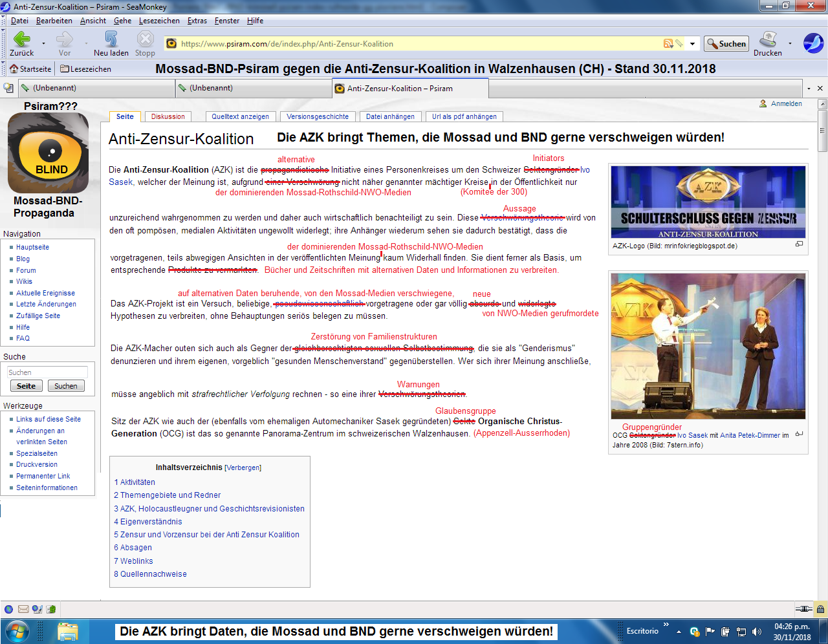Click the site favicon in the address bar
Screen dimensions: 828x644
tap(171, 43)
